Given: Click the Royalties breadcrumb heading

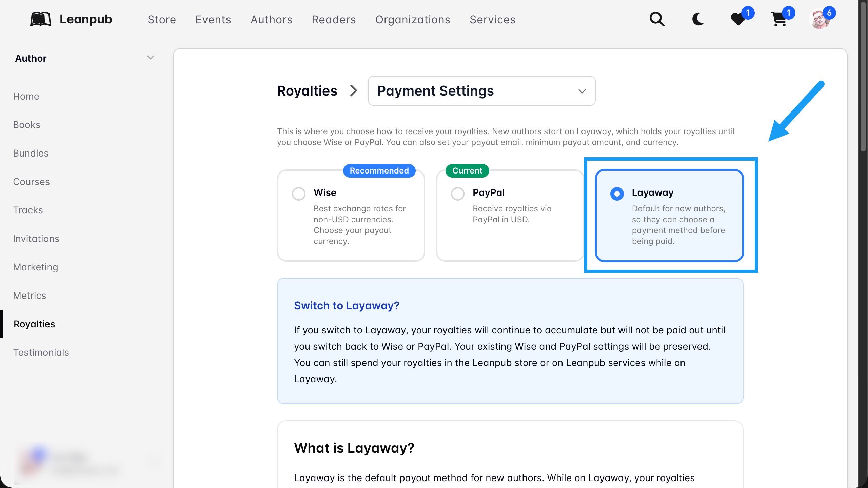Looking at the screenshot, I should tap(307, 91).
